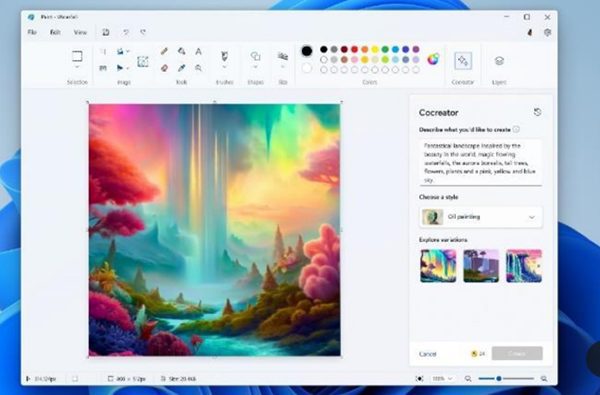Click the Crop icon in Image group
The image size is (600, 395).
(x=103, y=51)
